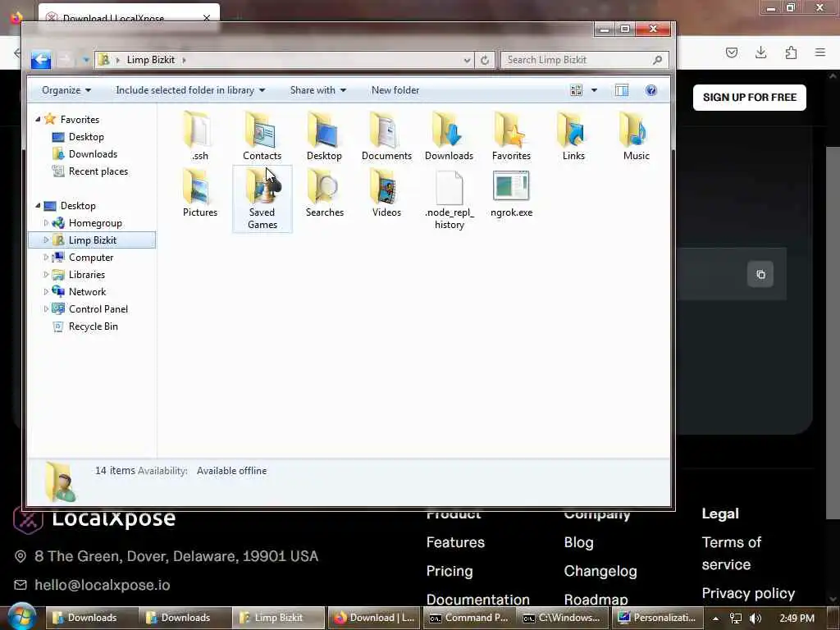Click the network tray icon
The image size is (840, 630).
tap(736, 619)
